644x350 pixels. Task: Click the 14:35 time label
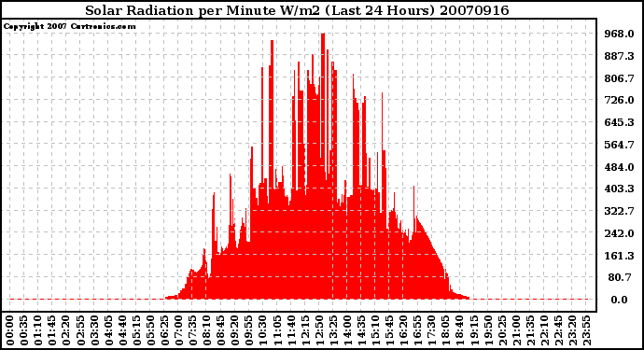360,331
